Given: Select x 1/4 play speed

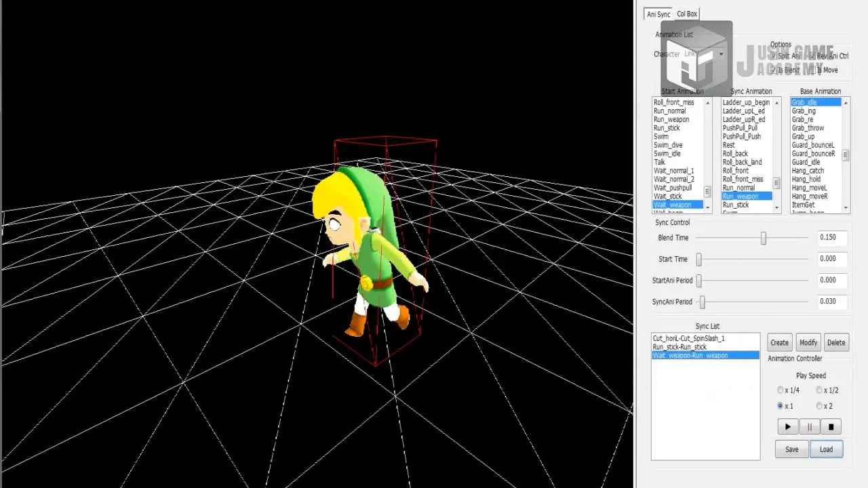Looking at the screenshot, I should pos(781,390).
